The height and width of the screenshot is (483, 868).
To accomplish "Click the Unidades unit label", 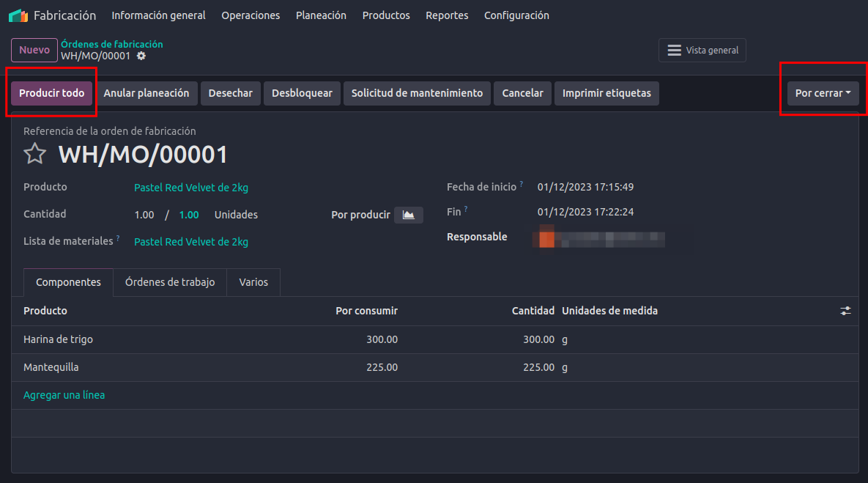I will (236, 215).
